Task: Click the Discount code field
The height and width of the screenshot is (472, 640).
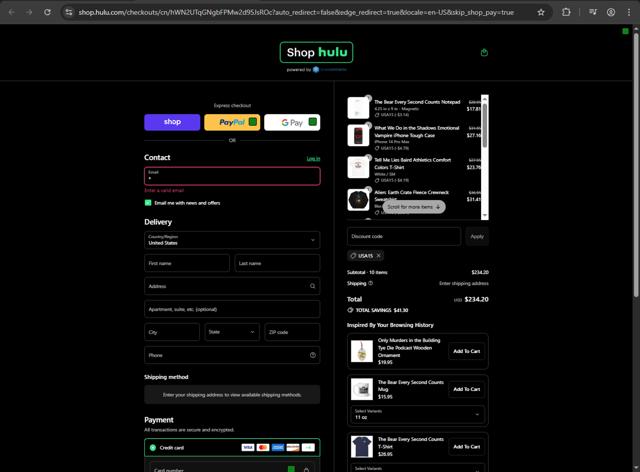Action: (404, 236)
